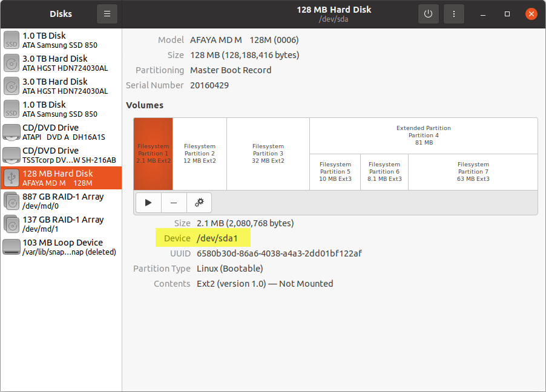
Task: Open the drive options three-dot menu
Action: (453, 14)
